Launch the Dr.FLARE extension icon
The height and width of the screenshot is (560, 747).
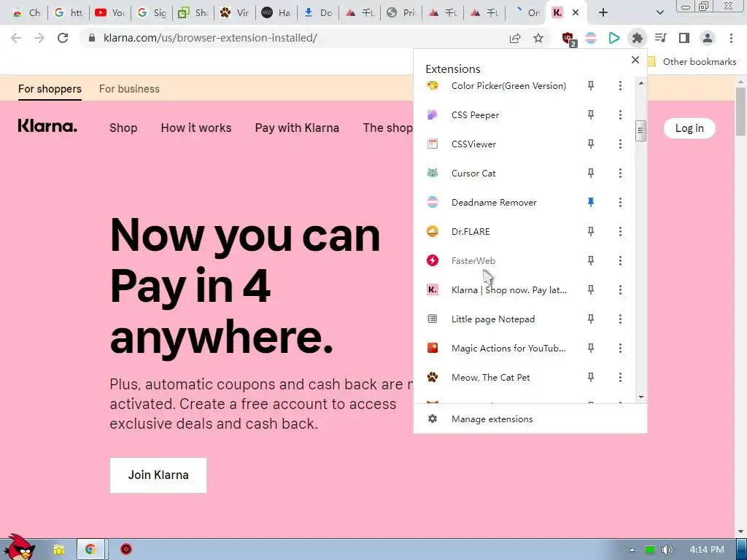click(x=433, y=231)
